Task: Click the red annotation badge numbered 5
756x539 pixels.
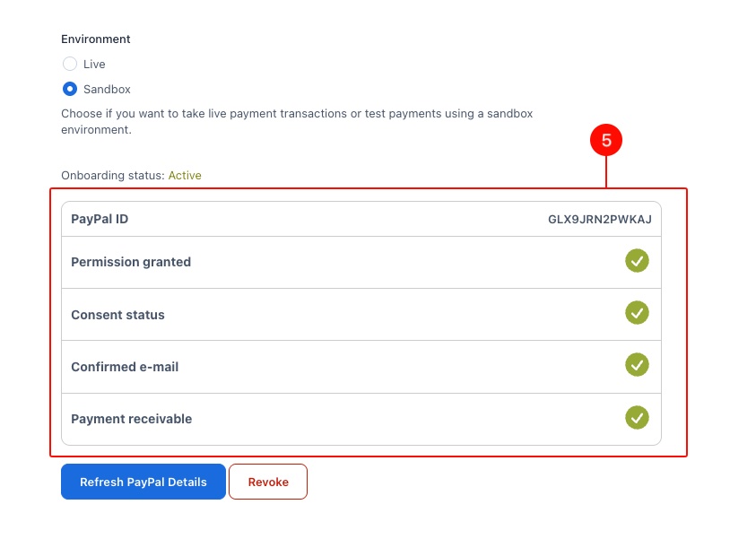Action: click(x=608, y=140)
